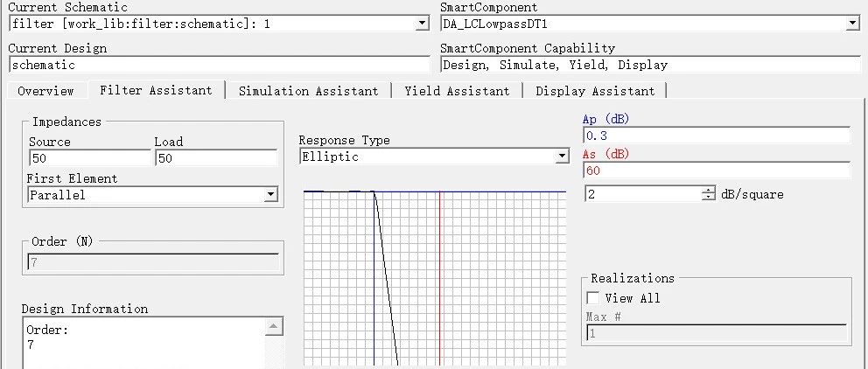Screen dimensions: 868x369
Task: Switch to the Overview tab
Action: pyautogui.click(x=45, y=91)
